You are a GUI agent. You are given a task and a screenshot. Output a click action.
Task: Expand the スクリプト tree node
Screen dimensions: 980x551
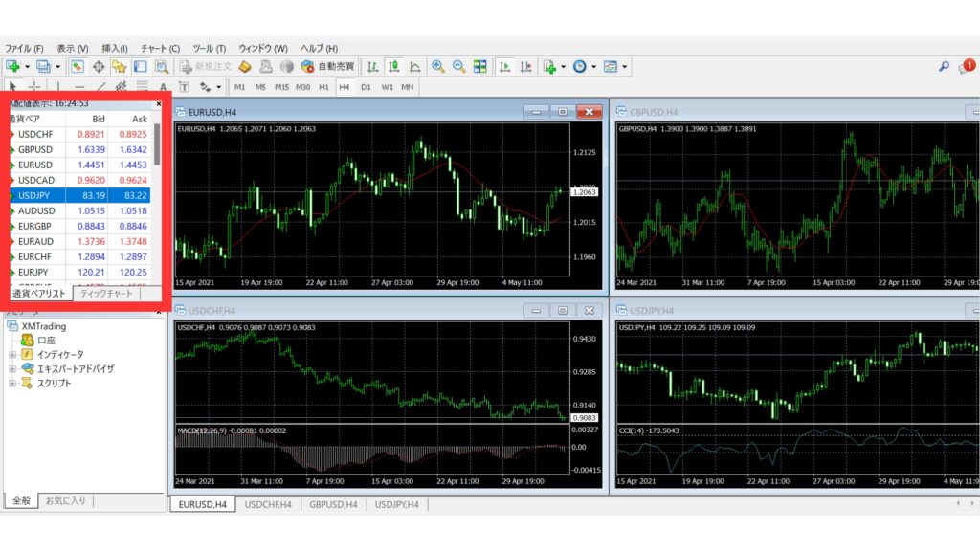[x=12, y=383]
